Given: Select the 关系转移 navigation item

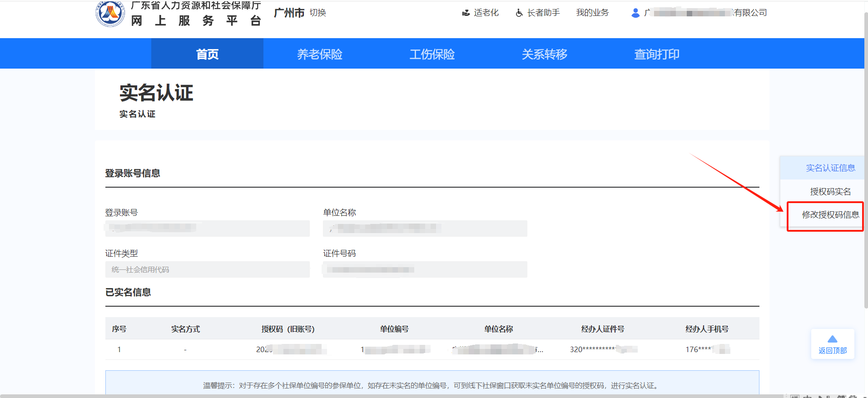Looking at the screenshot, I should pos(544,54).
